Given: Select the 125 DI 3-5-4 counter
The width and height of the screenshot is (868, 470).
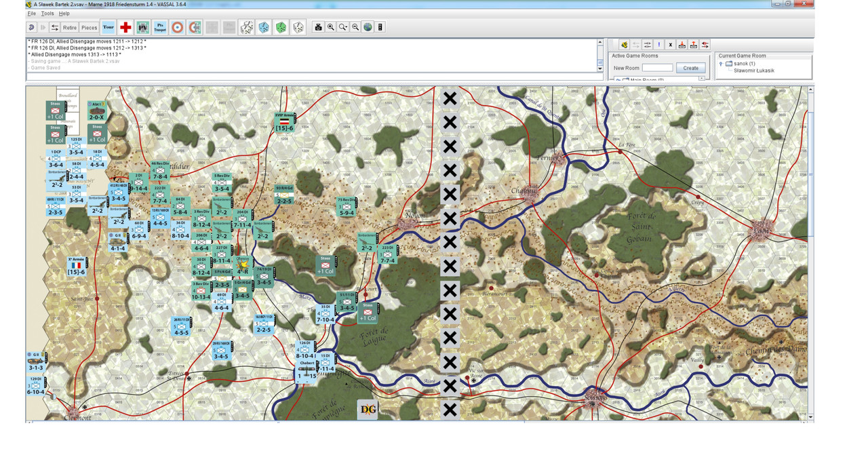Looking at the screenshot, I should (x=76, y=147).
